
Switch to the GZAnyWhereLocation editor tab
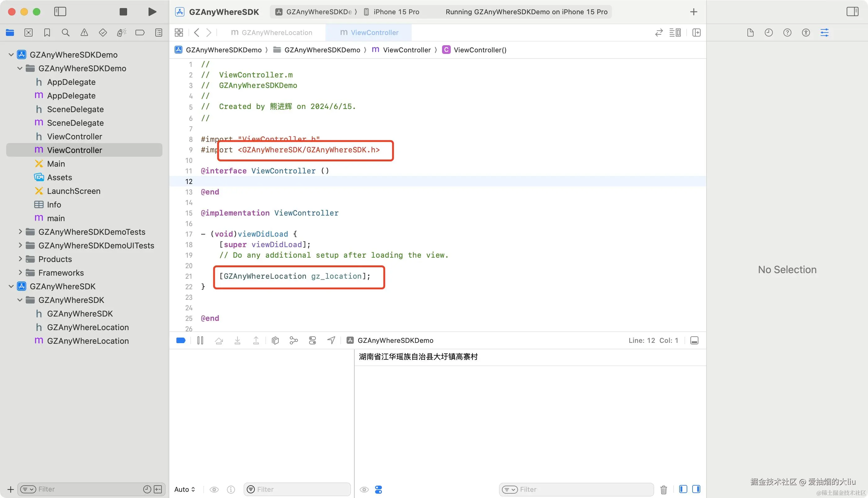pyautogui.click(x=272, y=33)
